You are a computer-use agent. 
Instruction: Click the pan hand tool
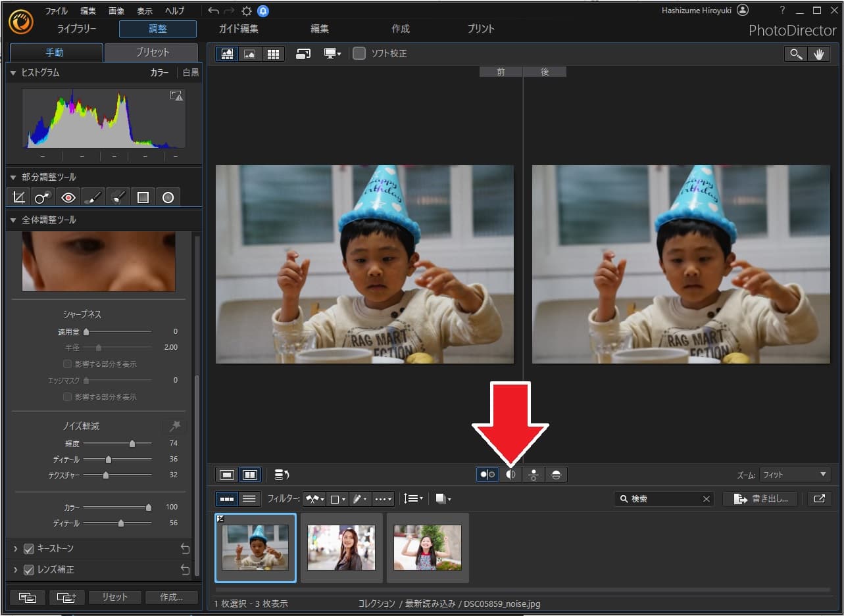pos(818,54)
